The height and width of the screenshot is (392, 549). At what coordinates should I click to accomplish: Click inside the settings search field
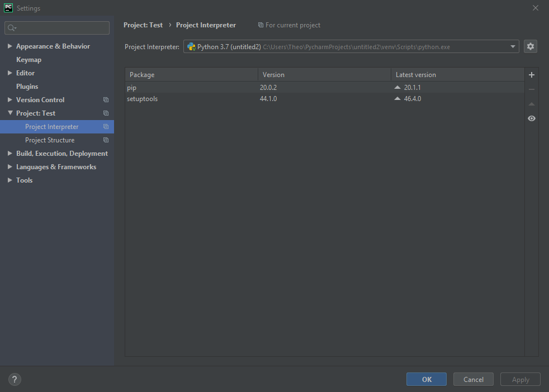point(57,28)
